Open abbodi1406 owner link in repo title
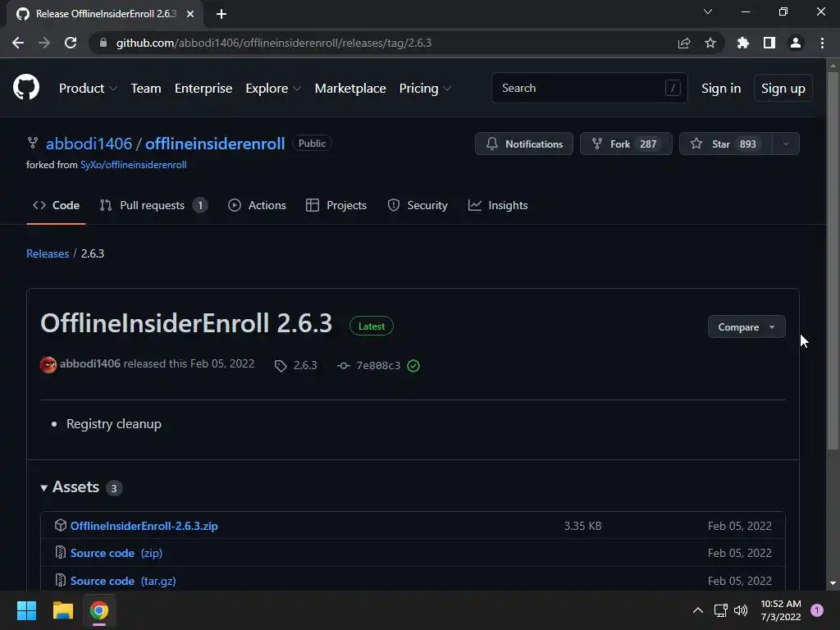 (x=89, y=144)
